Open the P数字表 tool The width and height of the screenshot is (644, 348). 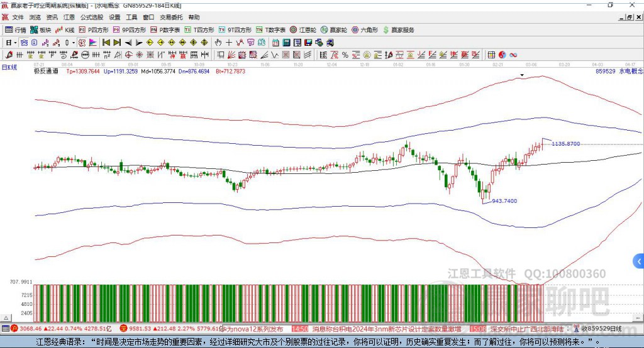pyautogui.click(x=165, y=30)
